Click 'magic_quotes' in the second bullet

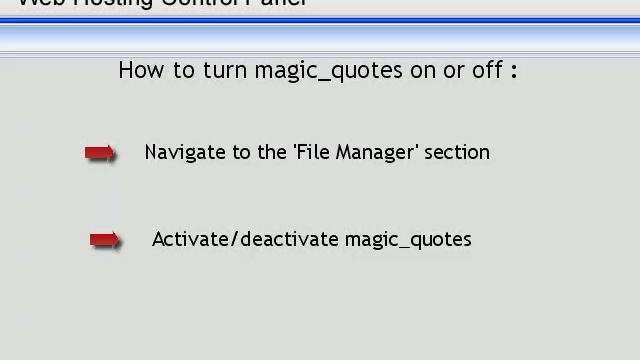coord(408,240)
